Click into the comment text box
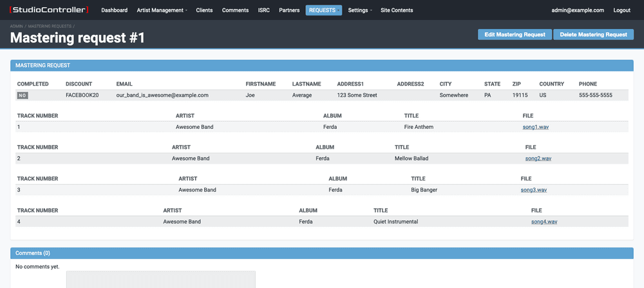The image size is (644, 288). [161, 280]
